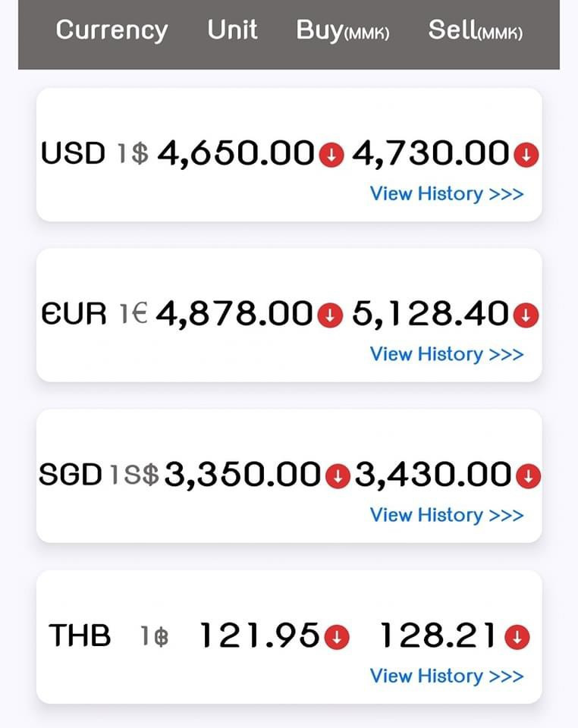
Task: Tap the red arrow beside THB sell 128.21
Action: 517,637
